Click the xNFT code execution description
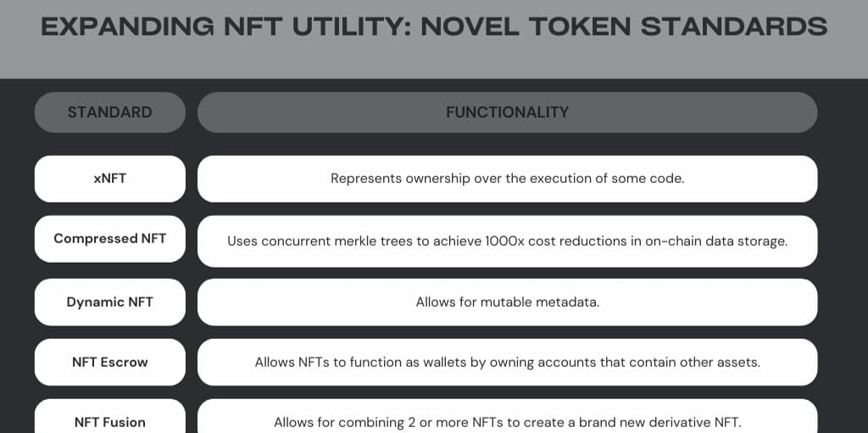This screenshot has height=433, width=868. coord(507,179)
